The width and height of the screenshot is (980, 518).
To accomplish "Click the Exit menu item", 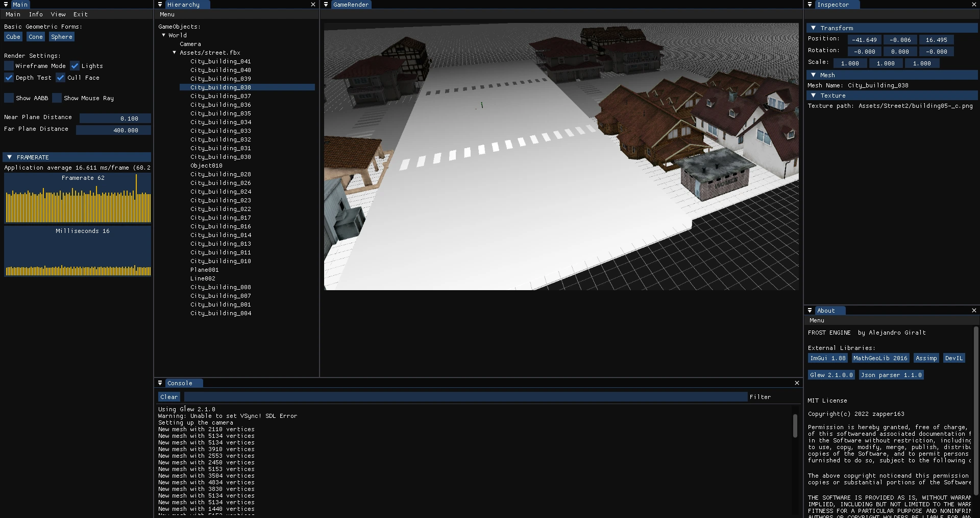I will [x=81, y=14].
